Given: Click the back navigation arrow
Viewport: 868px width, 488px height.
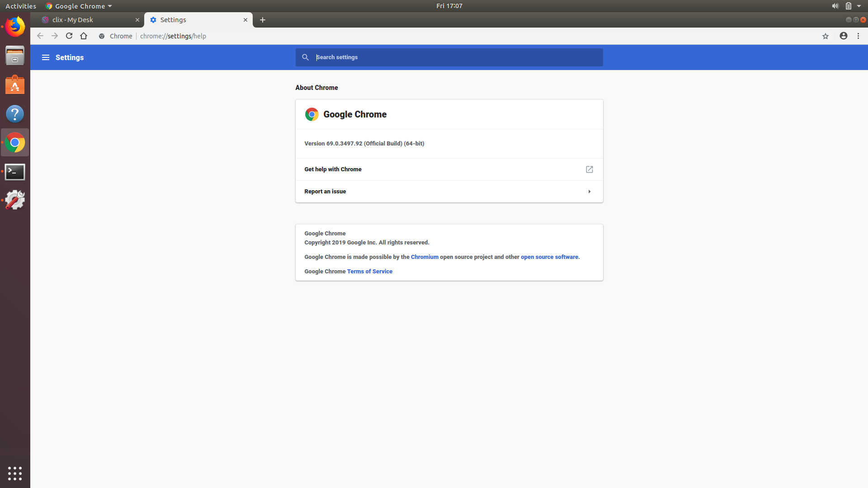Looking at the screenshot, I should coord(40,36).
